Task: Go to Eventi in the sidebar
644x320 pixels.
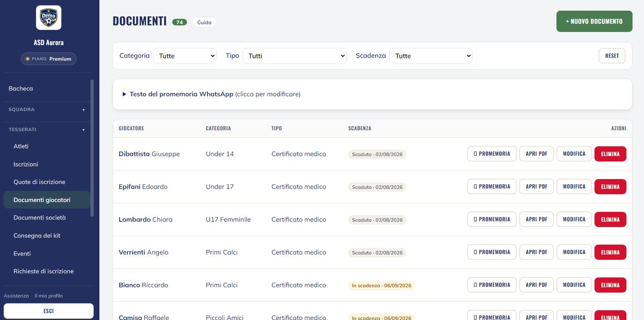Action: click(x=47, y=254)
